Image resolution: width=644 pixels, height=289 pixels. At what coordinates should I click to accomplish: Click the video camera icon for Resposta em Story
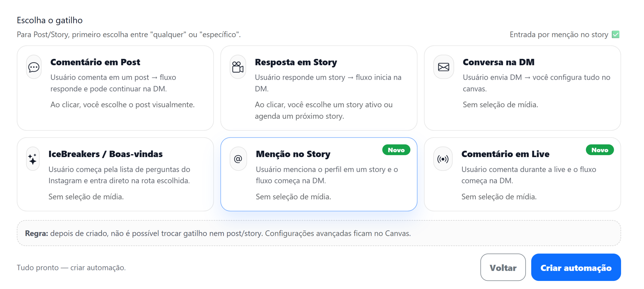(238, 67)
